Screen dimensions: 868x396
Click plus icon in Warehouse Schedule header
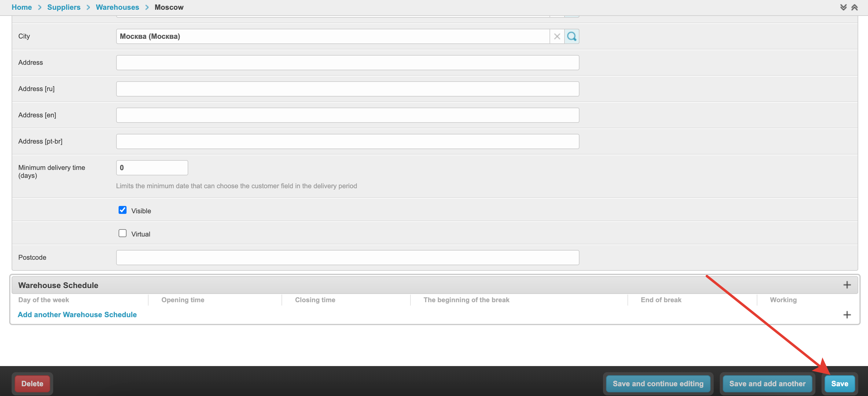click(847, 285)
